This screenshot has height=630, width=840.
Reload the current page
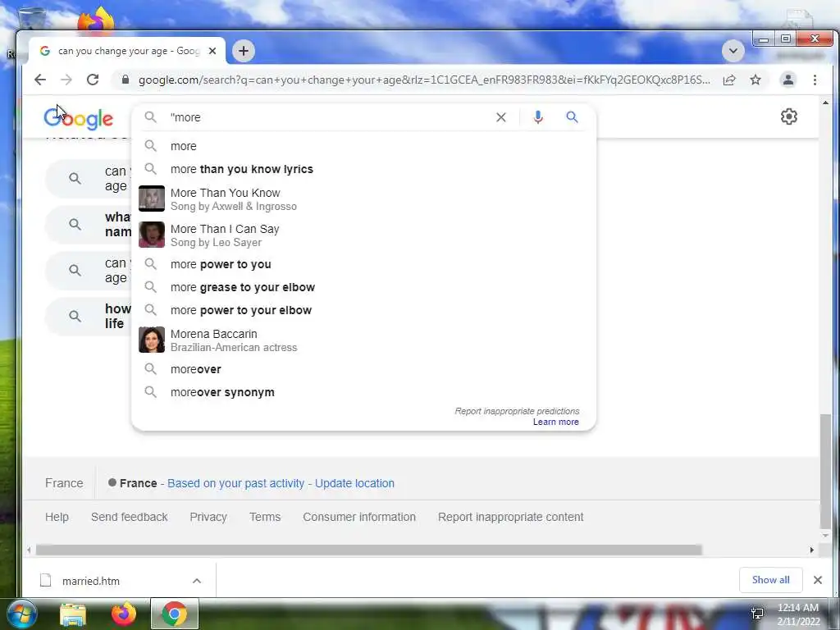[93, 80]
